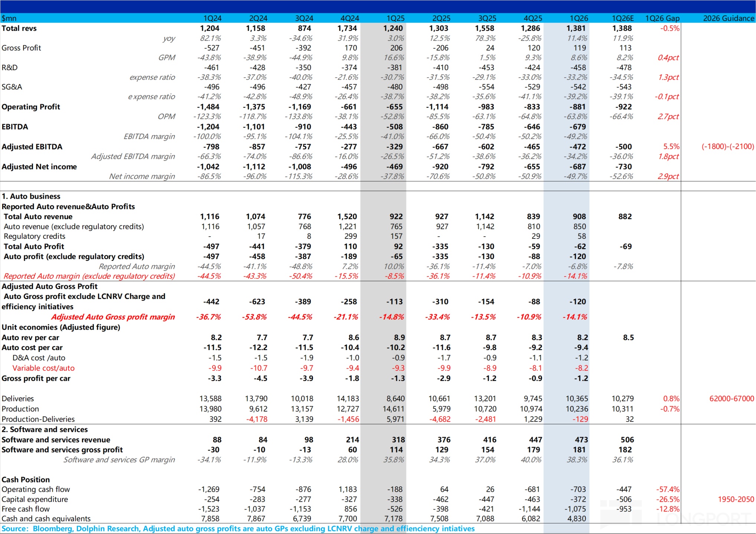The width and height of the screenshot is (756, 534).
Task: Select the "Gross Profit" row label
Action: [22, 48]
